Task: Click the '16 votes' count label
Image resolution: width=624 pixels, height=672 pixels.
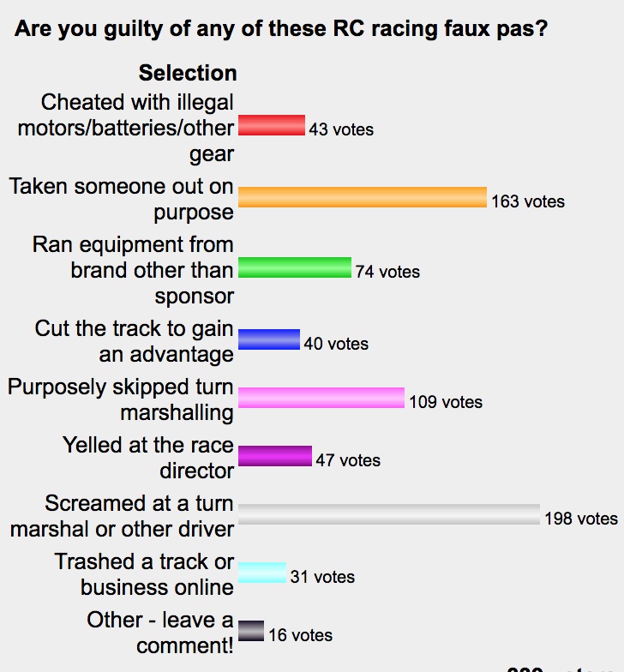Action: tap(300, 635)
